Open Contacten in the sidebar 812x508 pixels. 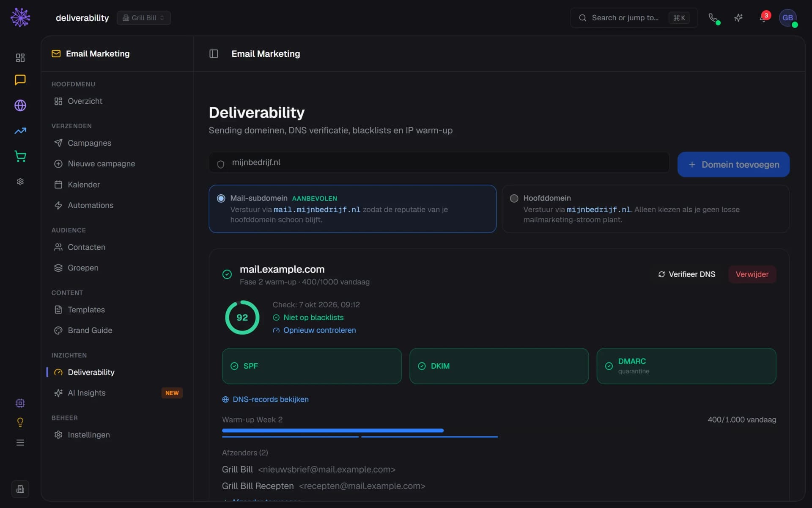point(117,247)
